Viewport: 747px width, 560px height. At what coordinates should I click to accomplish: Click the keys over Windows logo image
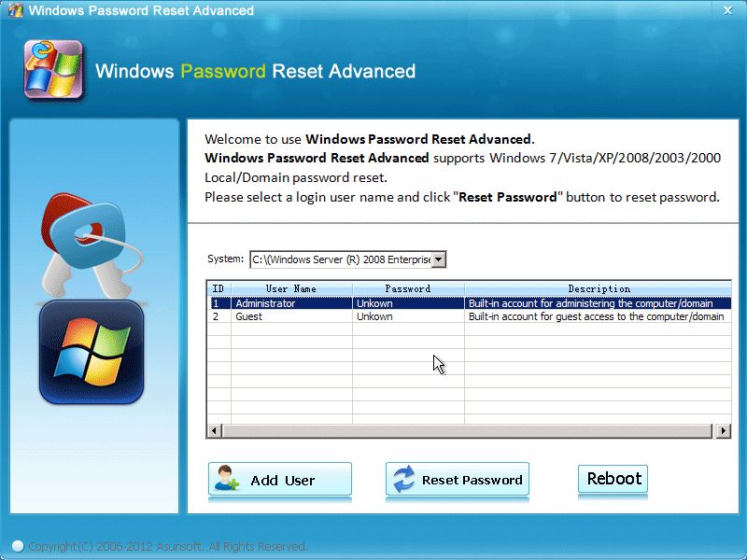click(92, 298)
